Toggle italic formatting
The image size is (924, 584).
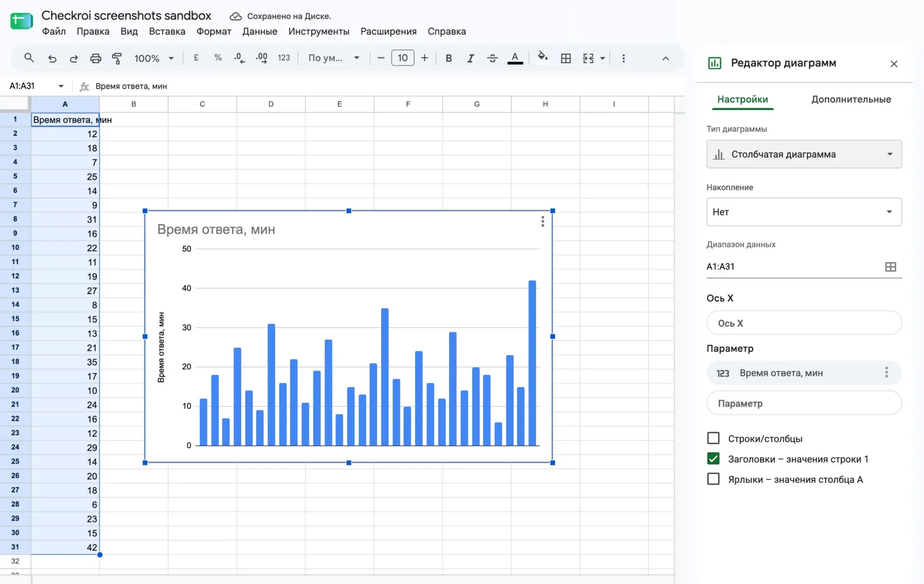coord(471,58)
